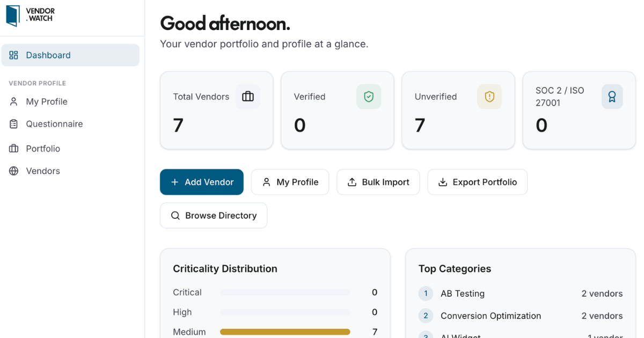644x338 pixels.
Task: Click the Bulk Import button
Action: click(378, 182)
